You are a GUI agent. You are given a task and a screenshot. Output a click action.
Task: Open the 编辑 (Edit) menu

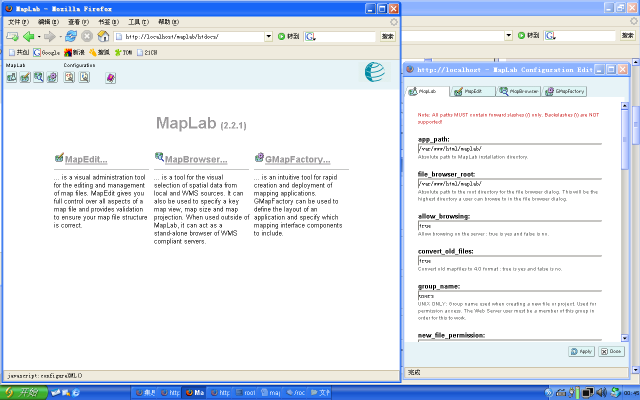click(48, 22)
